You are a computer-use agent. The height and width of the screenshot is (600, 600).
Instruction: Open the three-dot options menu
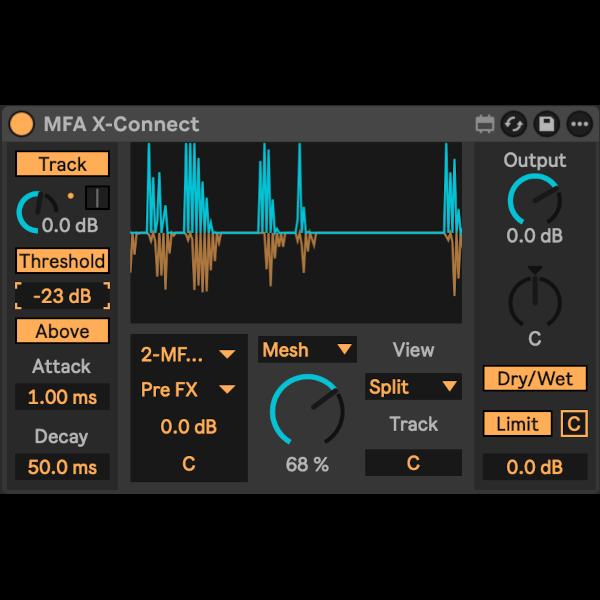[579, 124]
